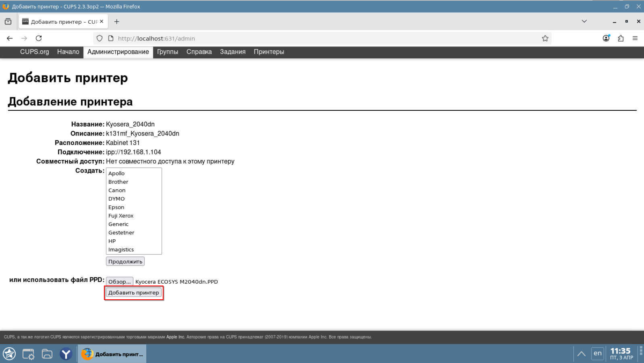Open the Принтеры menu item

click(x=269, y=52)
